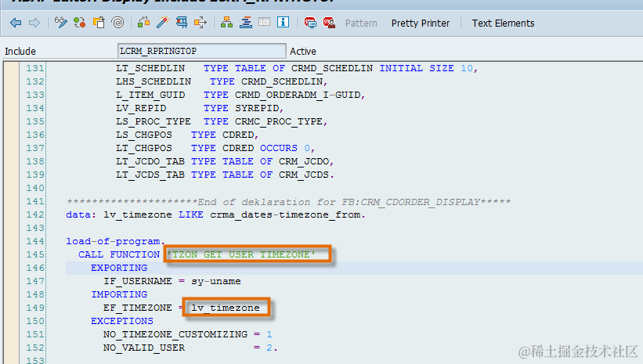Click the 'Include' label
Image resolution: width=643 pixels, height=364 pixels.
point(20,51)
